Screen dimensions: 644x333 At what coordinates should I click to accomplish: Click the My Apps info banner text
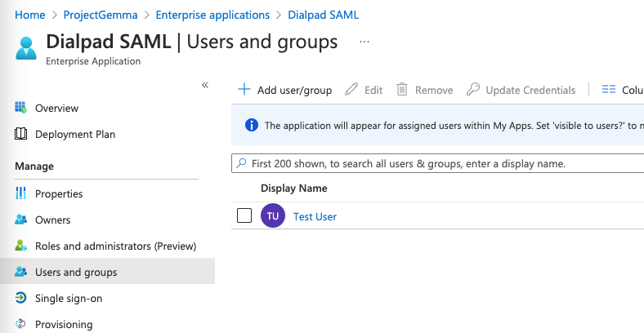click(x=454, y=126)
